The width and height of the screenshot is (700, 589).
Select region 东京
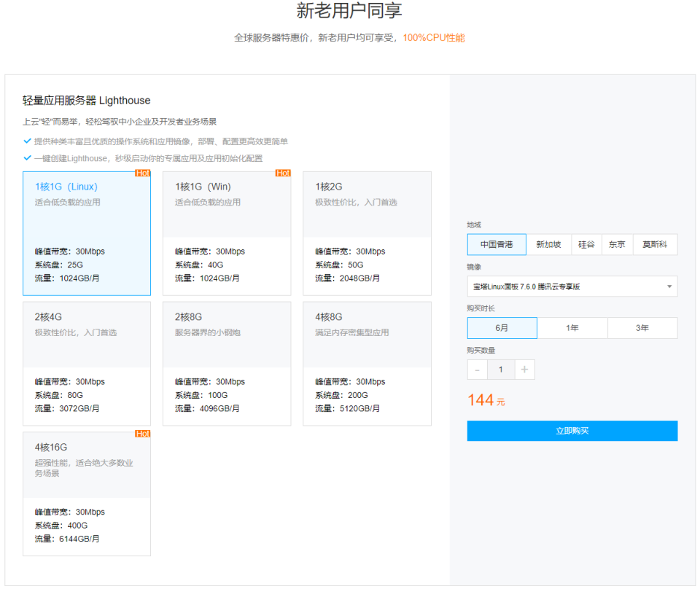pos(617,244)
